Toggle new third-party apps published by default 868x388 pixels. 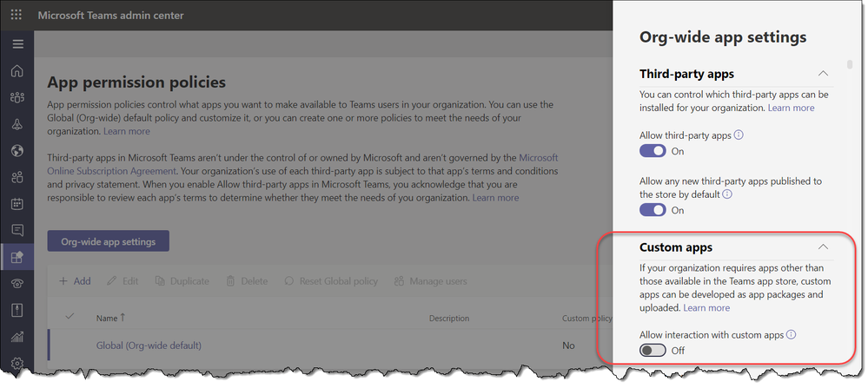[x=653, y=210]
